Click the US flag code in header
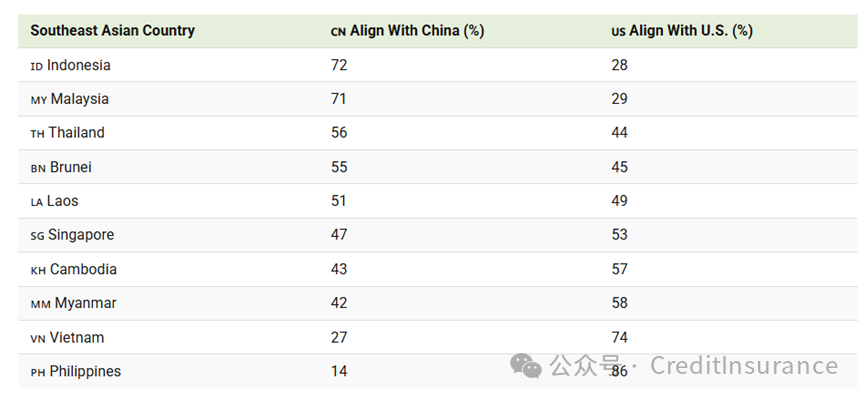The image size is (865, 400). (x=618, y=32)
